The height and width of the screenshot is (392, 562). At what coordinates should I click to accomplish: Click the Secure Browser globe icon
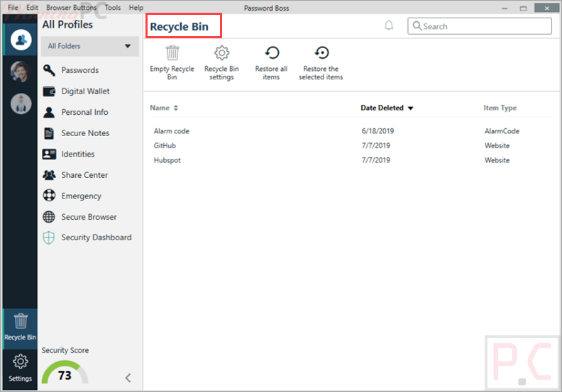click(49, 217)
